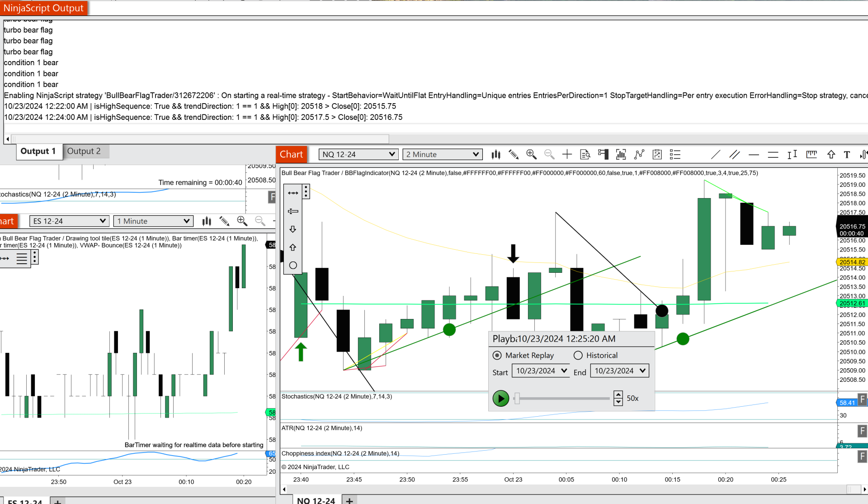
Task: Open the Strategies icon on NQ chart toolbar
Action: (x=657, y=155)
